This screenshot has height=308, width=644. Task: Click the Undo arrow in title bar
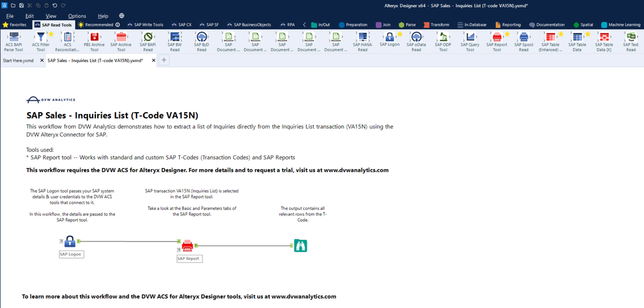pos(55,5)
